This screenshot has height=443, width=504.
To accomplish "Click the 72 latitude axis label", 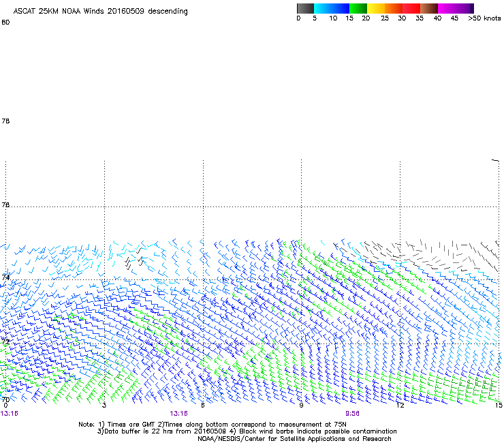I will pos(5,341).
